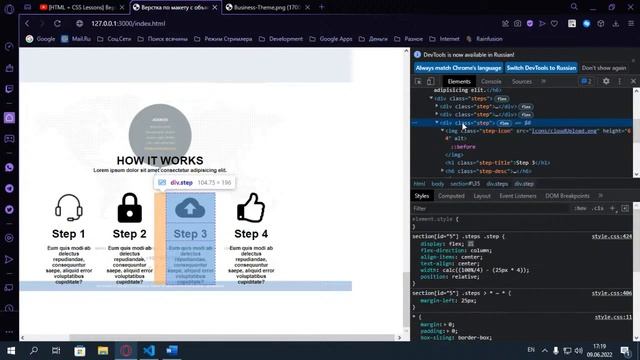Open the Twitch sidebar icon
Screen dimensions: 640x360
pyautogui.click(x=9, y=89)
